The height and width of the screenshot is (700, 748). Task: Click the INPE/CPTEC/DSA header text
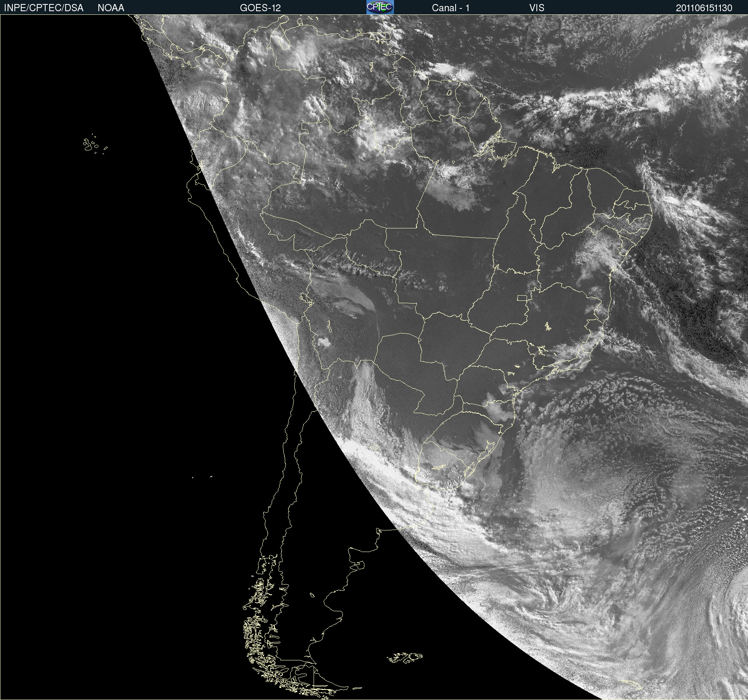(44, 8)
